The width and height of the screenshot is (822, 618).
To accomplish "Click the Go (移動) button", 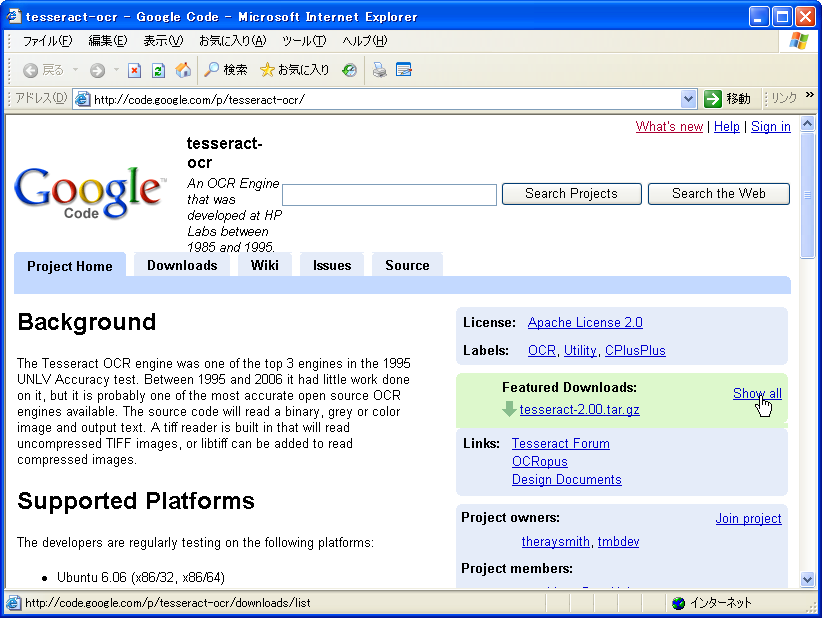I will [x=728, y=99].
